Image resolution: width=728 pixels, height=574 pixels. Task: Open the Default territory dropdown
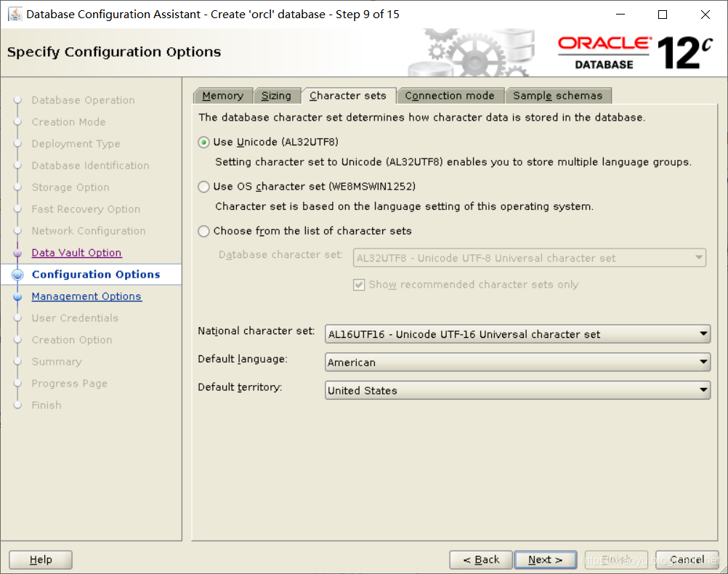(x=518, y=390)
